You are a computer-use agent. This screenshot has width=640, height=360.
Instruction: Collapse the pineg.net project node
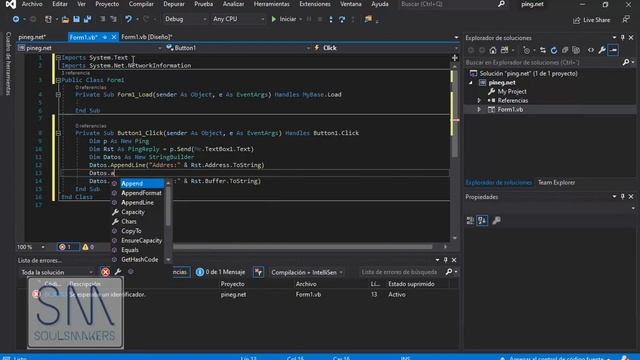pos(471,83)
